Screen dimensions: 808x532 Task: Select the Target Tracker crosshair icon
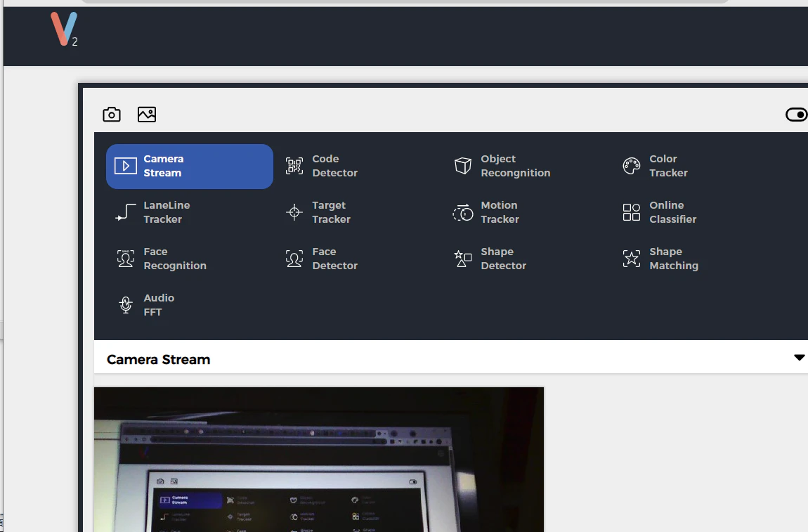pyautogui.click(x=294, y=212)
